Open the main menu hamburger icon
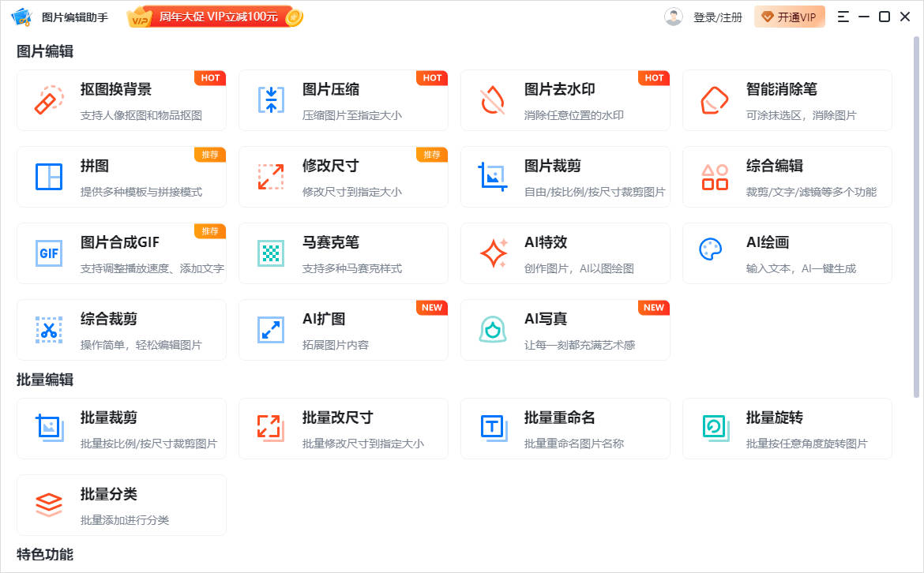The height and width of the screenshot is (573, 924). 843,17
